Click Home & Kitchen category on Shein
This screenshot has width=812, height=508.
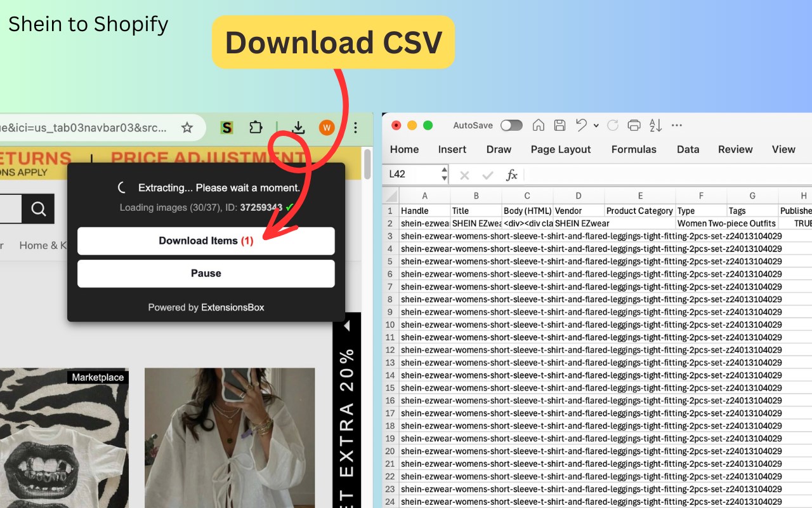tap(43, 245)
